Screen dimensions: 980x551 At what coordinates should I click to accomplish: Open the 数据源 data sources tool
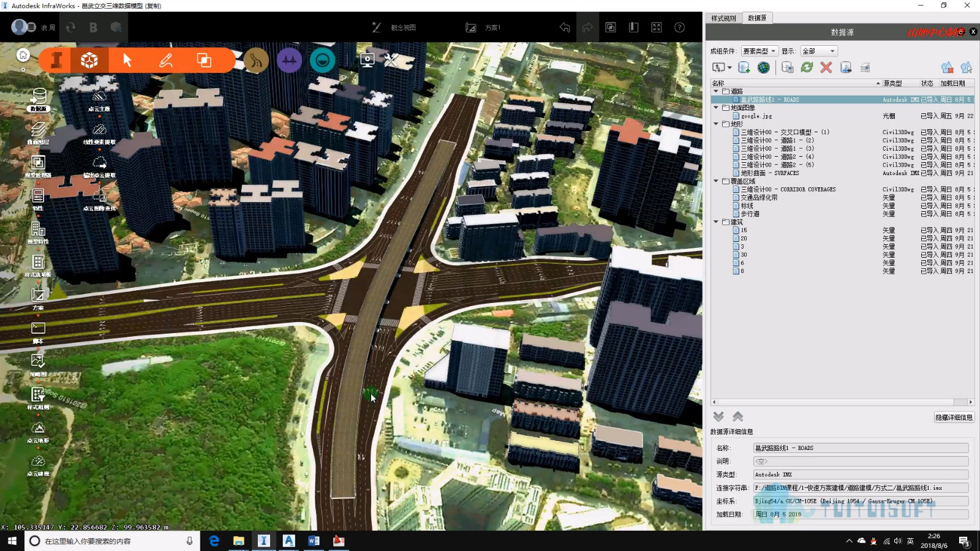click(x=39, y=99)
